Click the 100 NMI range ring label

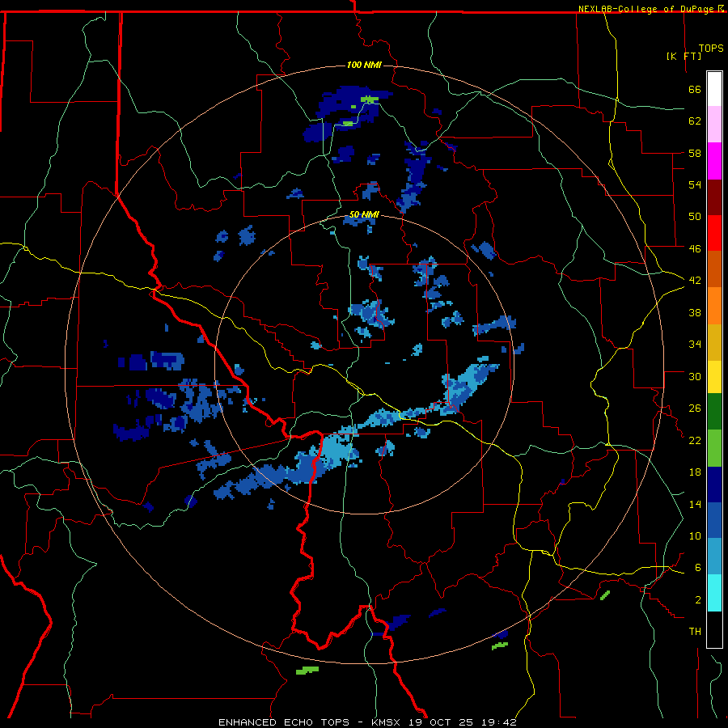(364, 65)
